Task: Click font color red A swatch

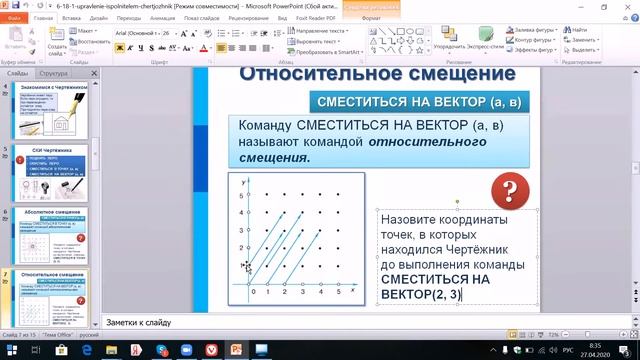Action: [204, 48]
